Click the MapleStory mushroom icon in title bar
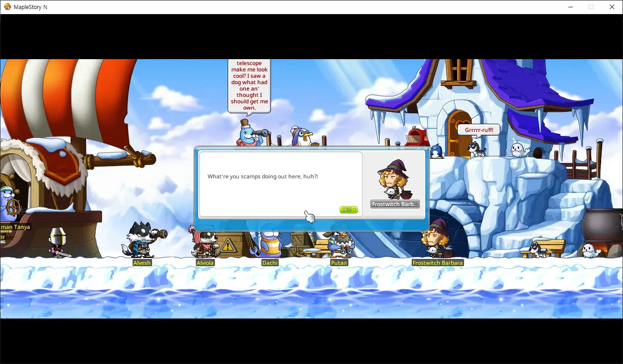The width and height of the screenshot is (623, 364). pos(7,7)
